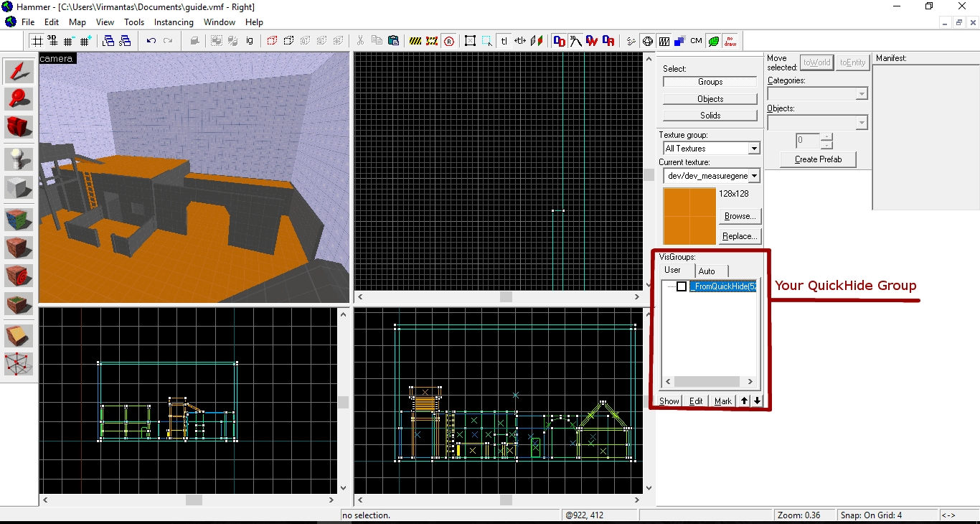
Task: Open the Texture group dropdown showing All Textures
Action: tap(753, 148)
